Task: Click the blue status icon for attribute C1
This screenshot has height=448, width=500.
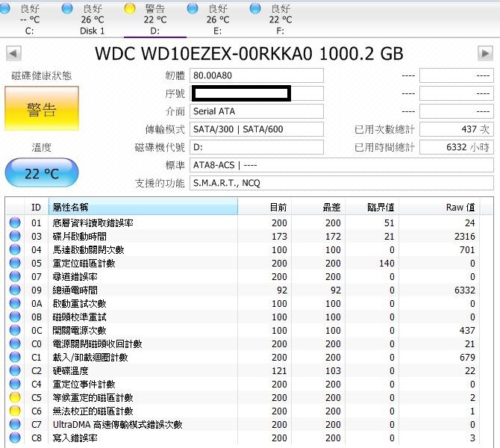Action: 15,357
